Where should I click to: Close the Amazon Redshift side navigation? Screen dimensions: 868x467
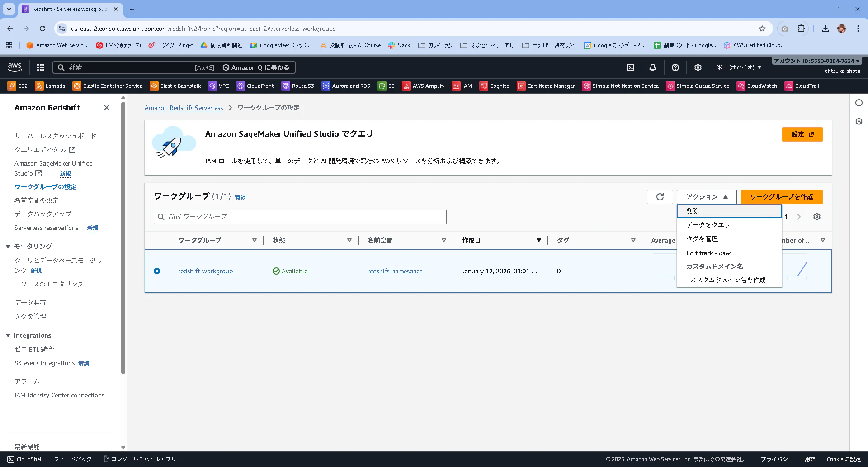point(107,108)
